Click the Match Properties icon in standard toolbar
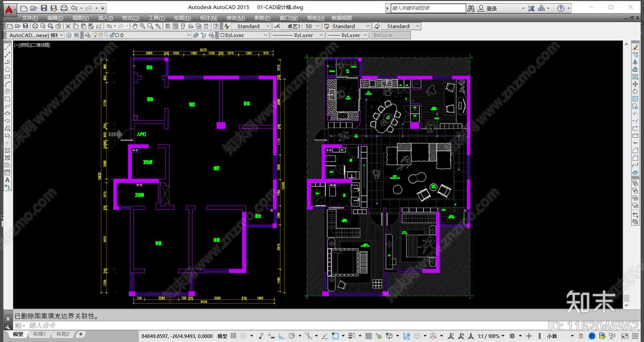The width and height of the screenshot is (644, 342). [x=91, y=26]
